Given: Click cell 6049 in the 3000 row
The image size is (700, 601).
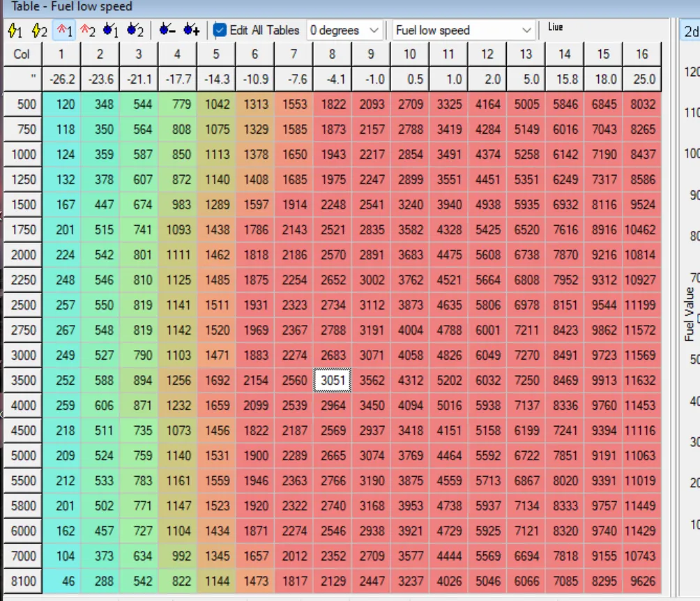Looking at the screenshot, I should pos(487,355).
